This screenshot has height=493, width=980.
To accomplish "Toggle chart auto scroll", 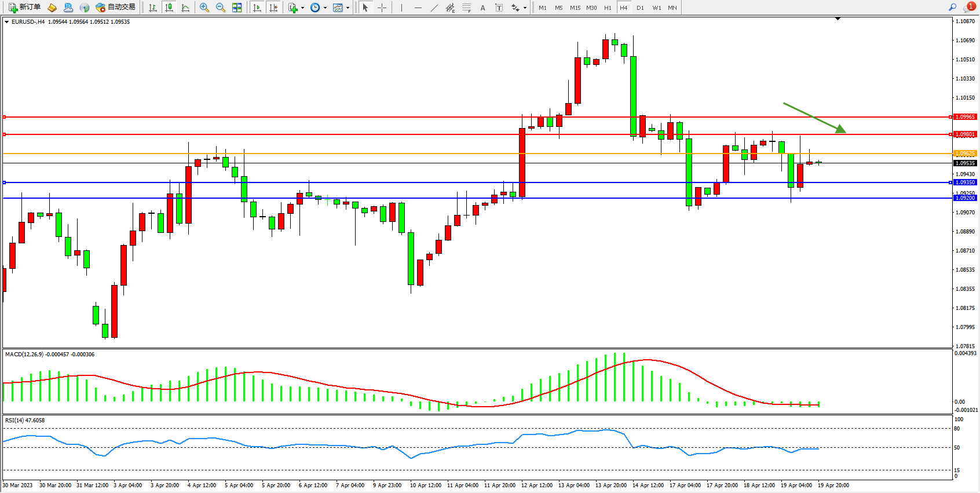I will 257,8.
